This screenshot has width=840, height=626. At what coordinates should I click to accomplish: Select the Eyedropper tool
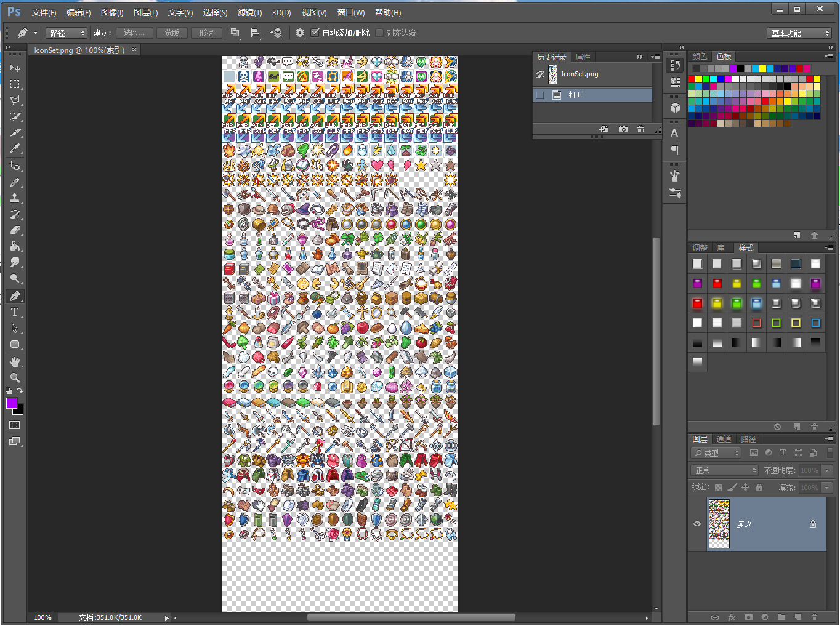pyautogui.click(x=15, y=148)
